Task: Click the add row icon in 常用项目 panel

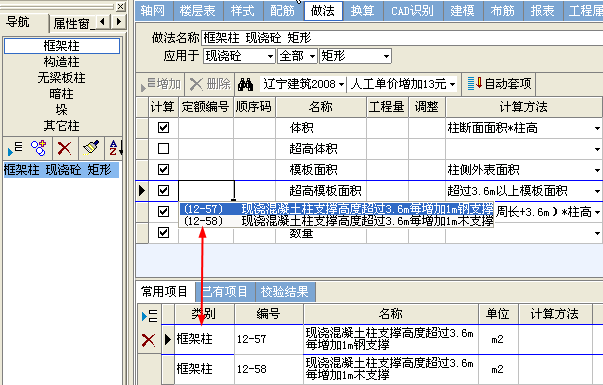Action: pos(149,316)
